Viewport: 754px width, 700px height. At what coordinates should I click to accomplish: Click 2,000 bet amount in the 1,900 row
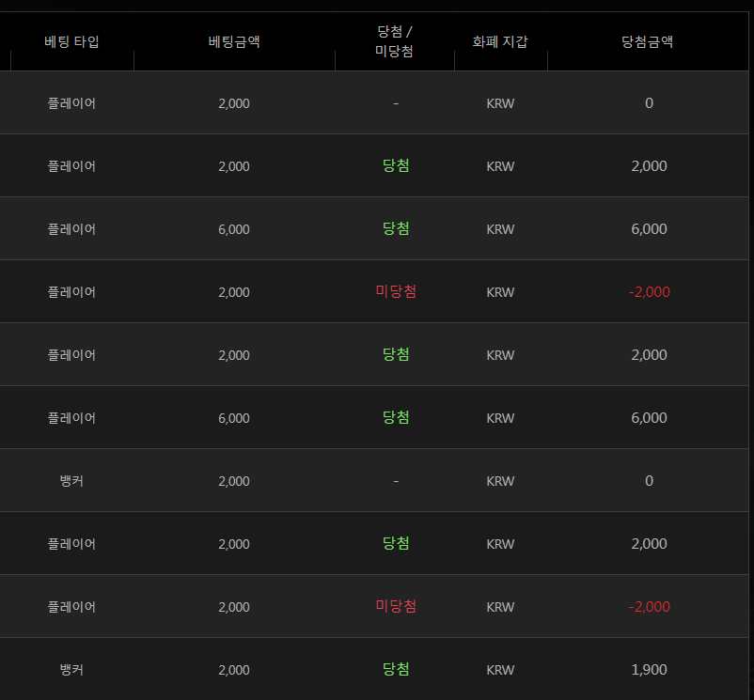click(x=234, y=670)
